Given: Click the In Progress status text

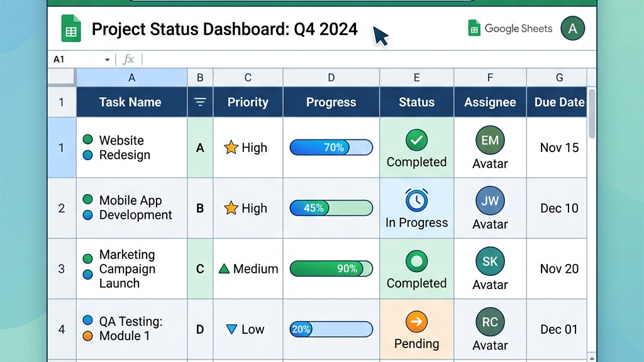Looking at the screenshot, I should (x=416, y=222).
